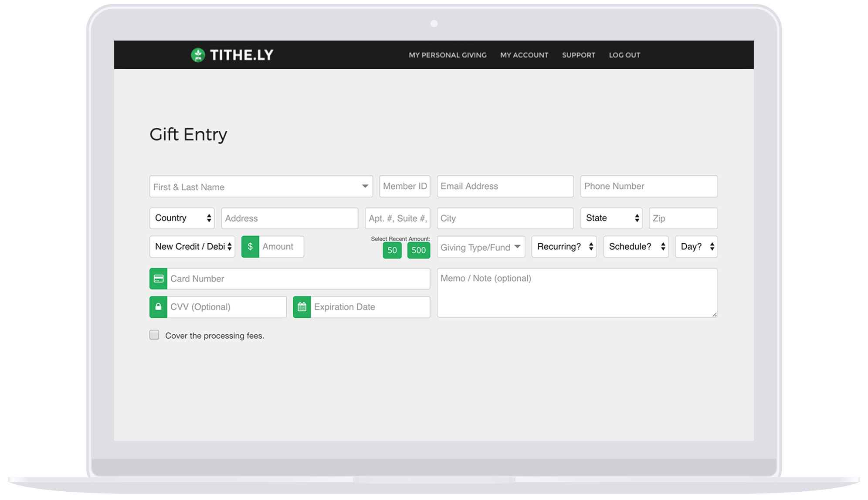Select Log Out in the top navigation
The width and height of the screenshot is (868, 500).
624,55
